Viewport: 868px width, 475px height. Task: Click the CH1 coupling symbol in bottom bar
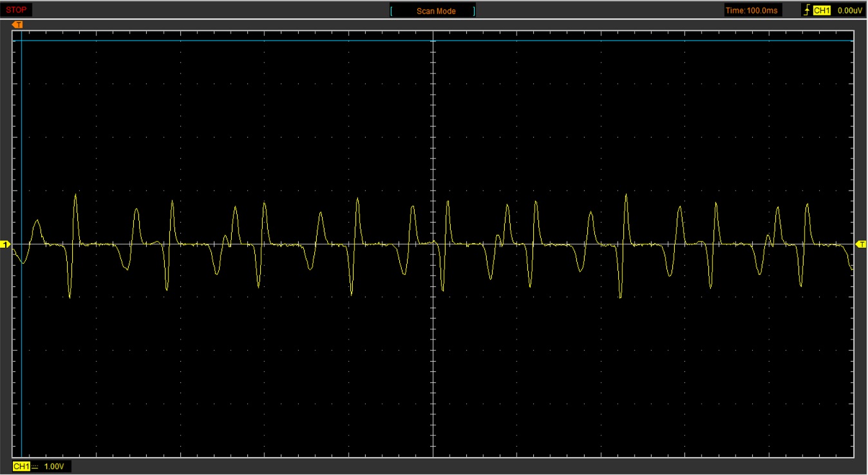coord(35,466)
